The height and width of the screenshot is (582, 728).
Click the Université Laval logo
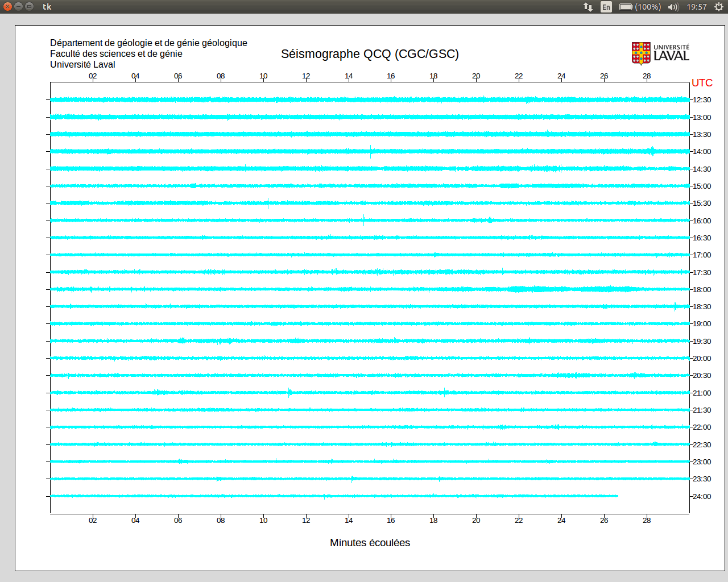660,53
